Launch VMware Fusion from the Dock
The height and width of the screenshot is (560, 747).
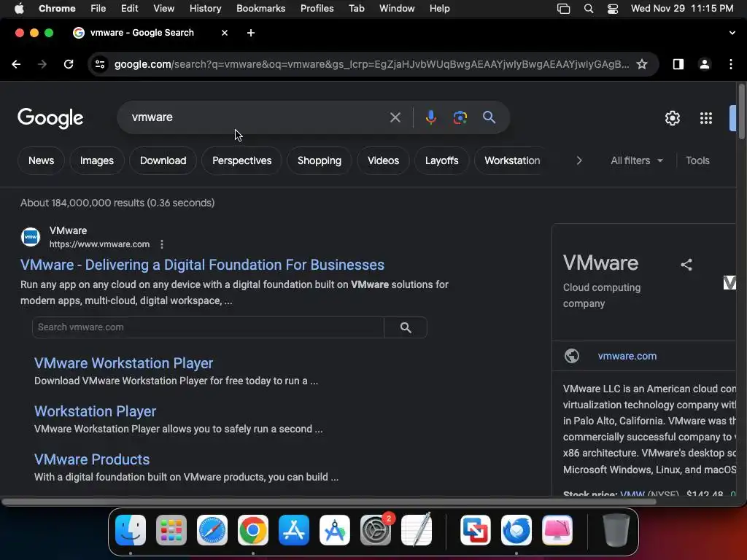pyautogui.click(x=476, y=530)
